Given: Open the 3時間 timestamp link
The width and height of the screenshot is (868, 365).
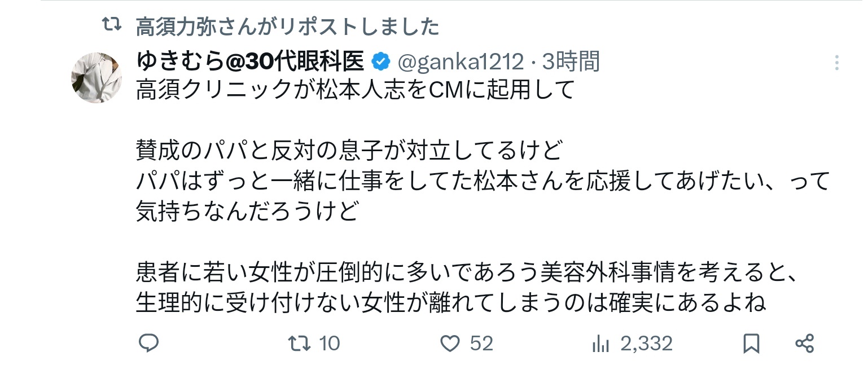Looking at the screenshot, I should (x=570, y=61).
